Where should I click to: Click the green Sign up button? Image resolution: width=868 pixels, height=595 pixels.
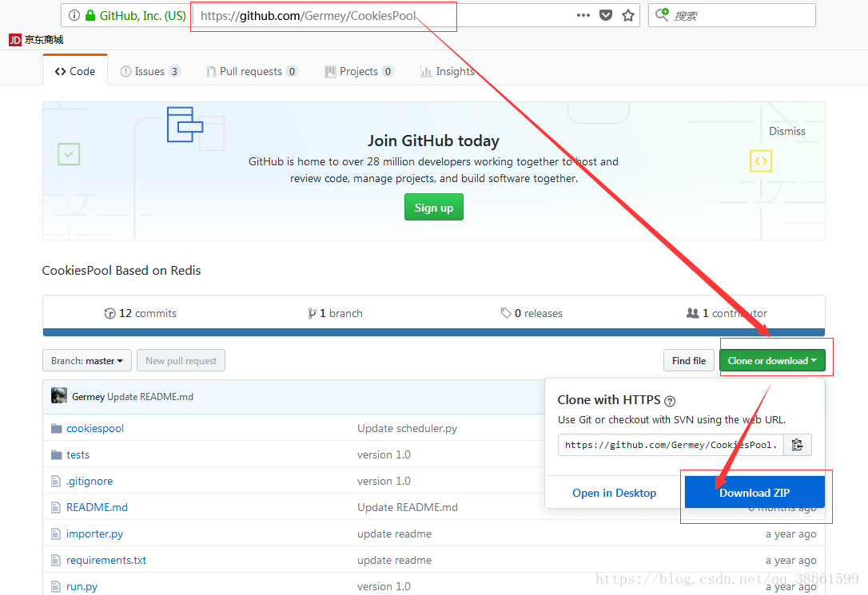[x=434, y=208]
